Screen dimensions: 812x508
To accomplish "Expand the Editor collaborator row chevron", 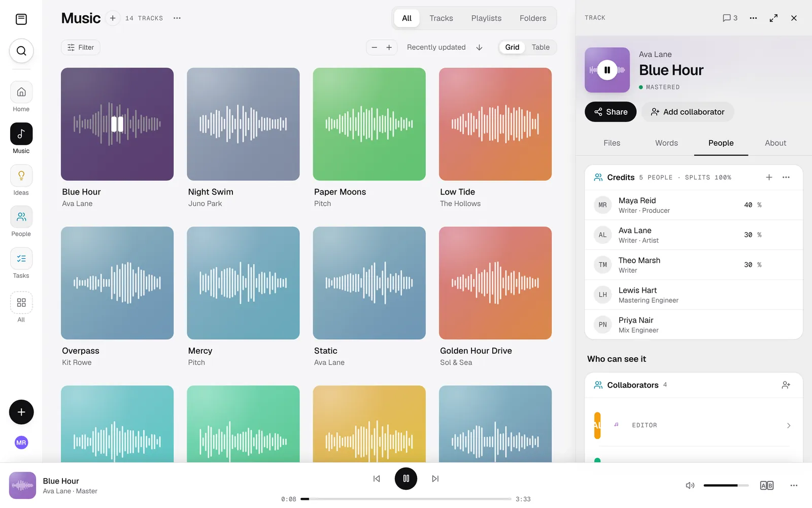I will click(x=789, y=426).
